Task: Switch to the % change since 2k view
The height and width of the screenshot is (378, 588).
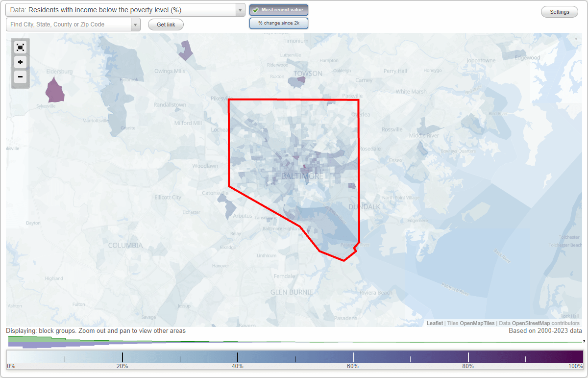Action: pyautogui.click(x=279, y=23)
